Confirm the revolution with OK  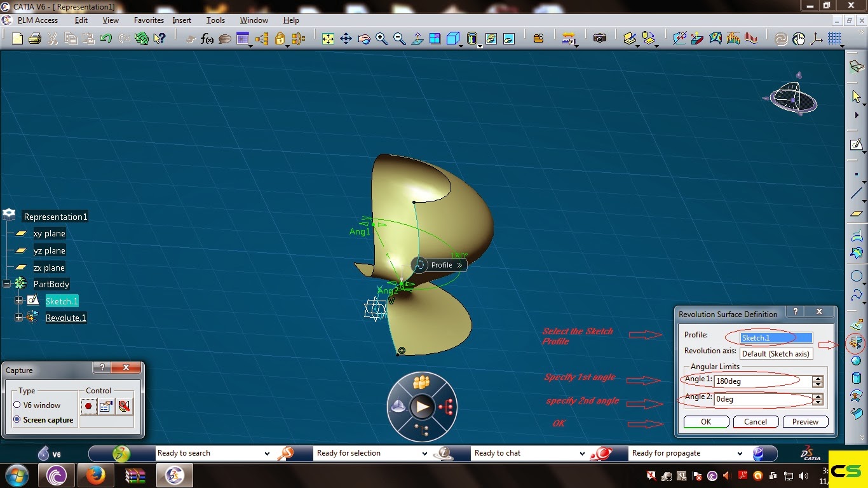click(x=706, y=421)
